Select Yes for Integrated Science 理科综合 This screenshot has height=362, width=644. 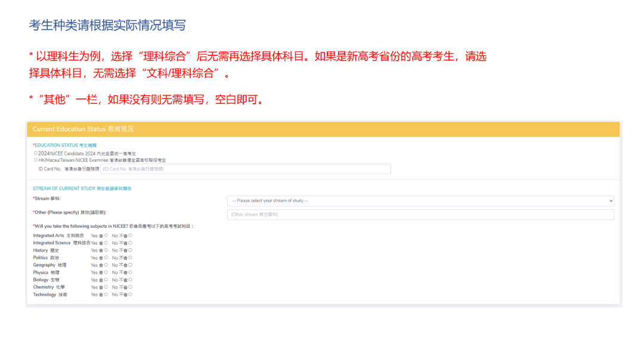[106, 243]
